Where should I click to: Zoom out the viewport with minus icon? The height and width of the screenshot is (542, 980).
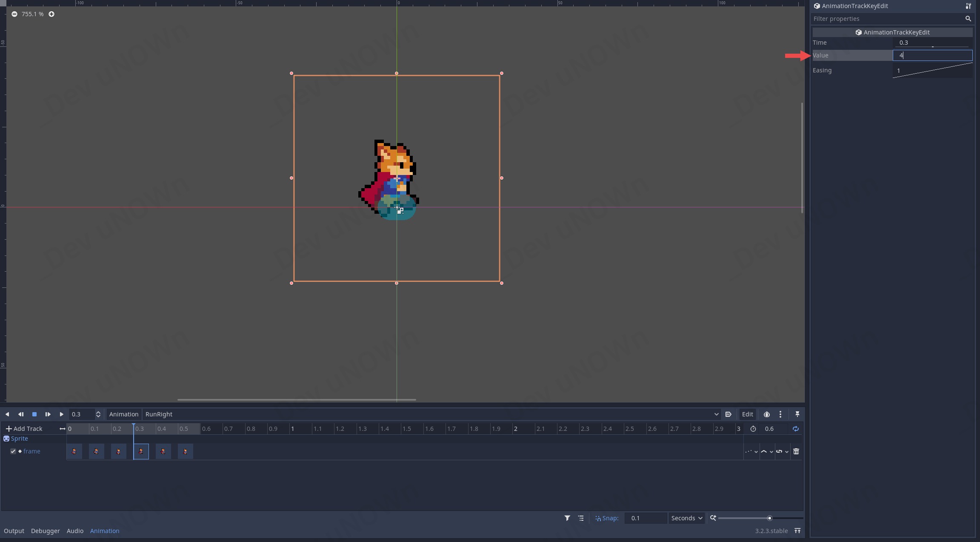pyautogui.click(x=14, y=14)
